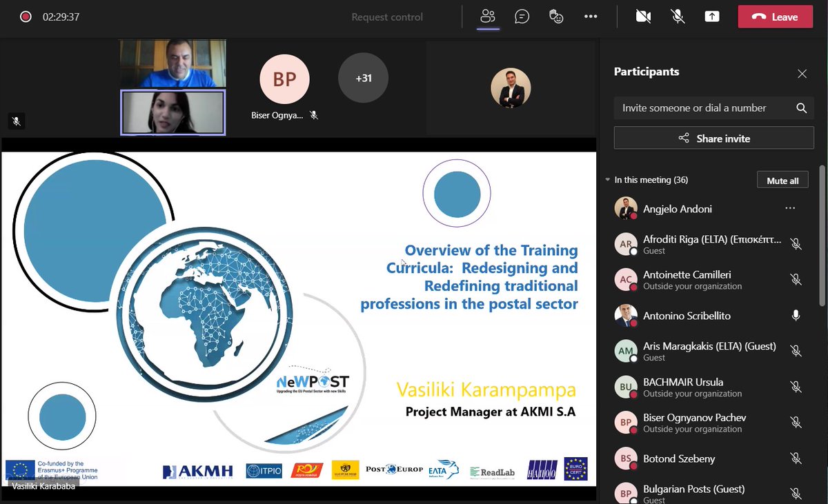This screenshot has height=504, width=828.
Task: Close the Participants panel
Action: 802,74
